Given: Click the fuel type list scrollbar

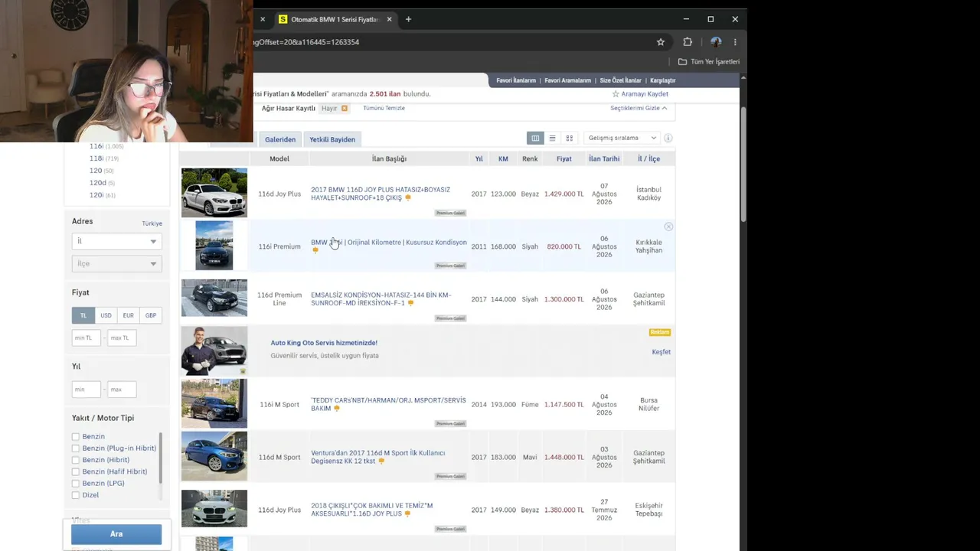Looking at the screenshot, I should pyautogui.click(x=161, y=458).
